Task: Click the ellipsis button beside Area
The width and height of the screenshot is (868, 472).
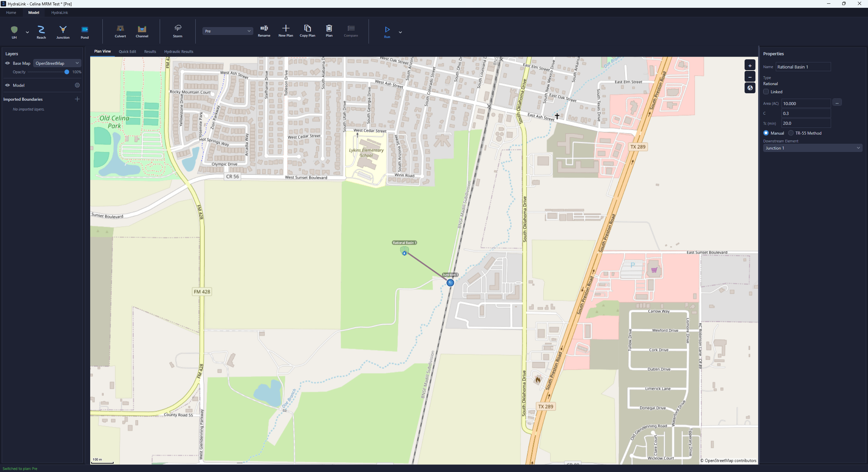Action: pos(837,103)
